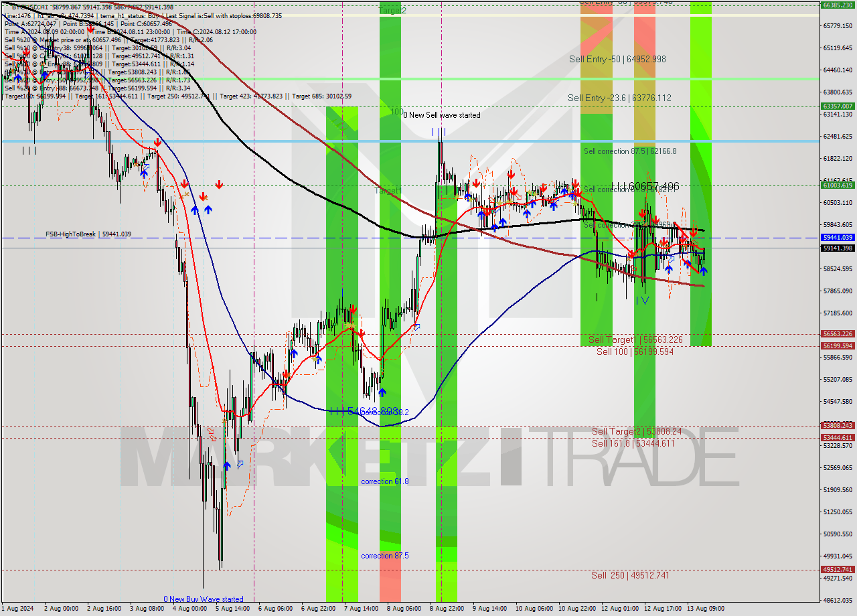
Task: Click the '5 Aug 14:00' time axis label
Action: pos(232,609)
